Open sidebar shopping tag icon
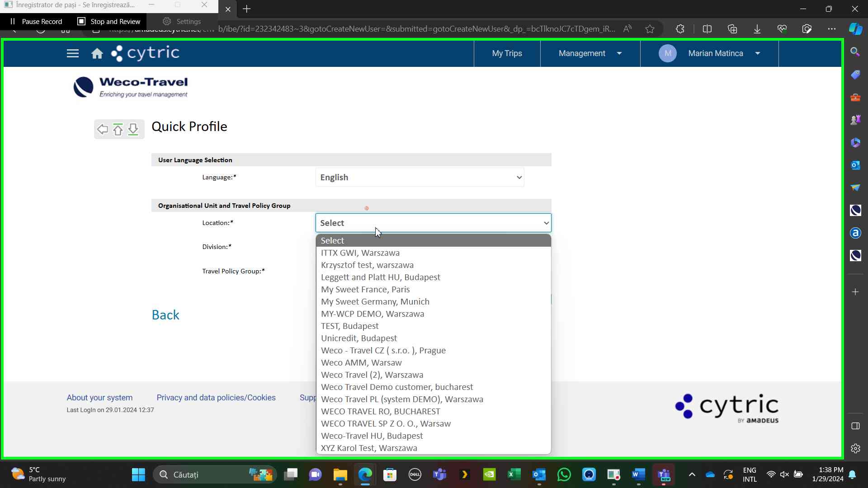The width and height of the screenshot is (868, 488). tap(855, 75)
